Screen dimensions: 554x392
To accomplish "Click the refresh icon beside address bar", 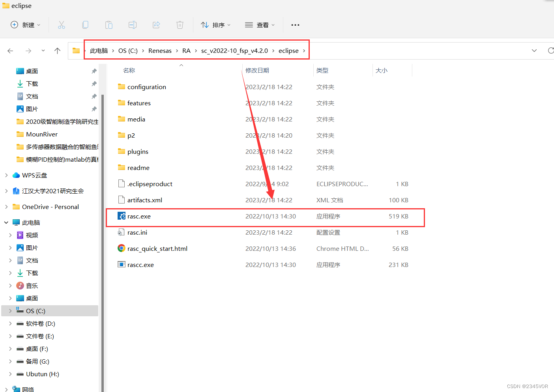I will 551,50.
